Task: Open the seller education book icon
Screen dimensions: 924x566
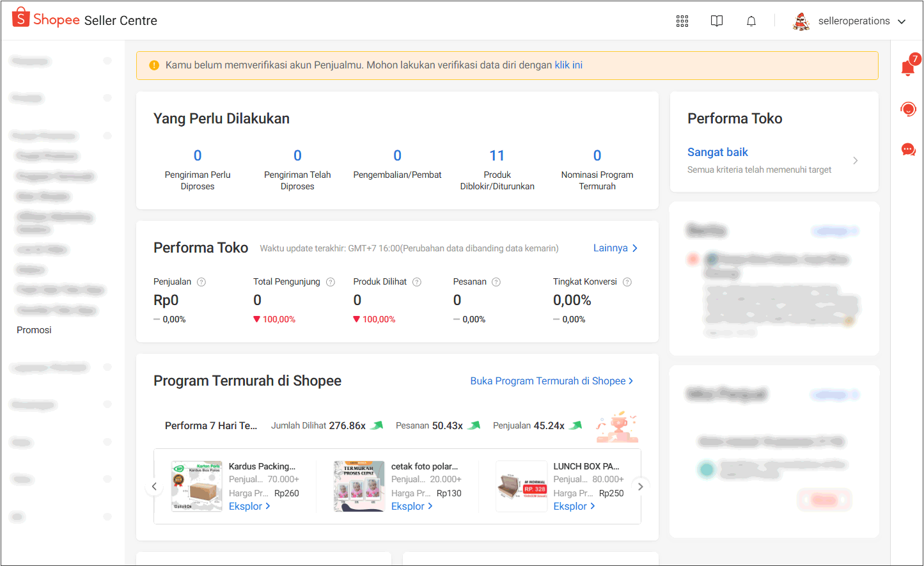Action: point(717,21)
